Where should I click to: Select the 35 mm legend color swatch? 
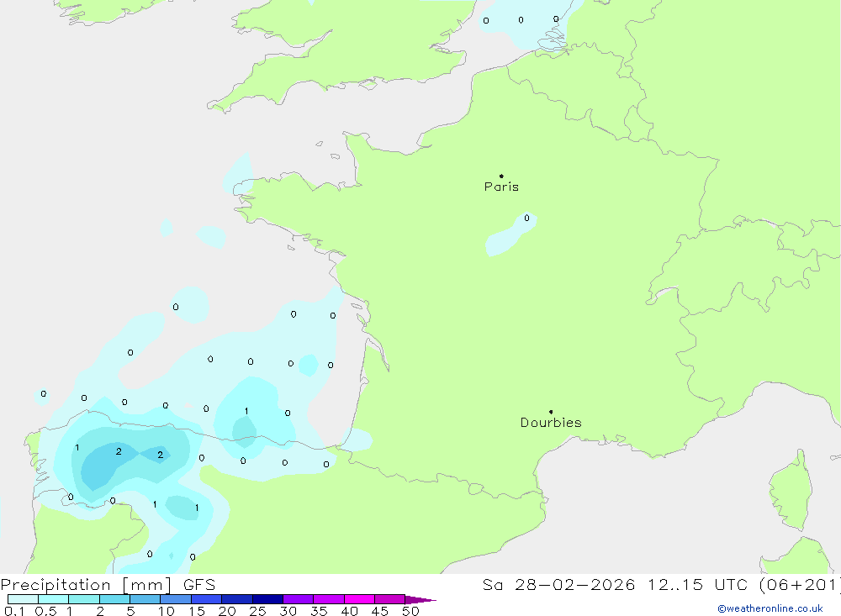(x=329, y=599)
